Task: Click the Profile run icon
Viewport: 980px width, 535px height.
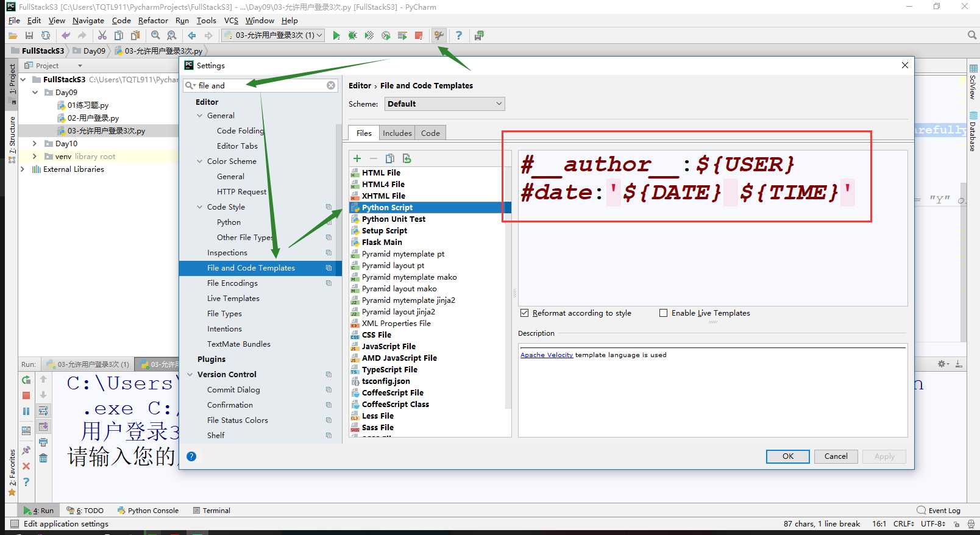Action: pos(386,35)
